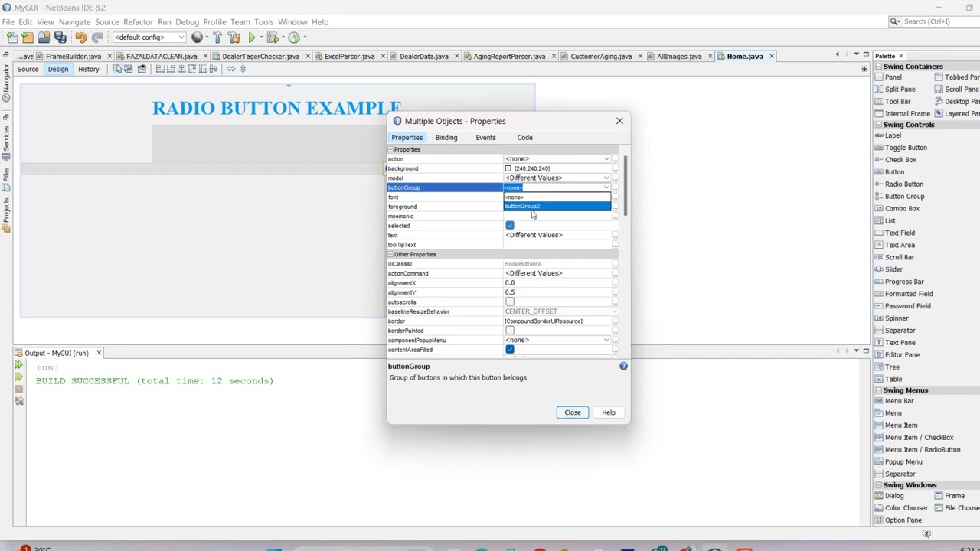Image resolution: width=980 pixels, height=551 pixels.
Task: Click the Undo arrow icon
Action: click(81, 37)
